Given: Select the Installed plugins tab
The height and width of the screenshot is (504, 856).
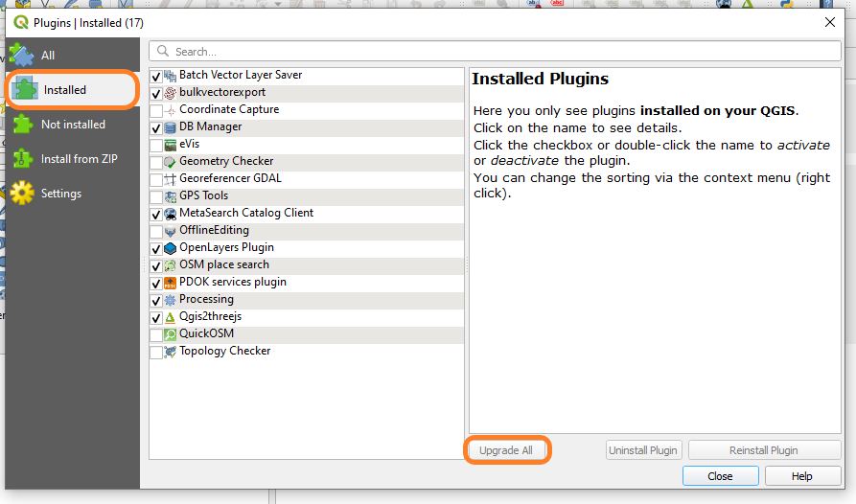Looking at the screenshot, I should click(x=72, y=89).
